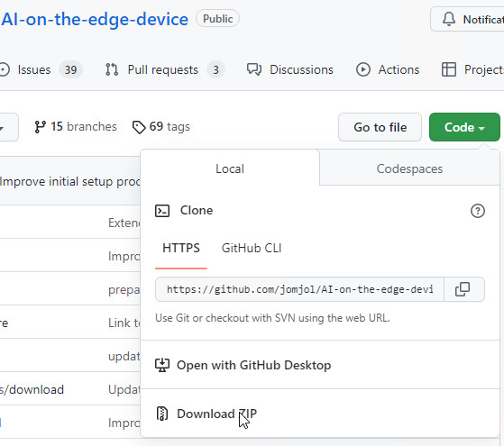Click the tags label icon
This screenshot has height=446, width=504.
coord(139,127)
